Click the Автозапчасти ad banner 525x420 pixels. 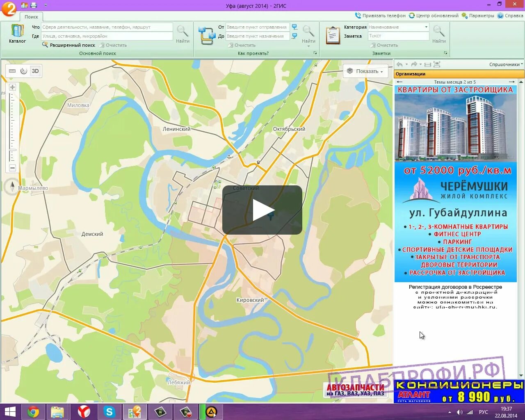[355, 390]
